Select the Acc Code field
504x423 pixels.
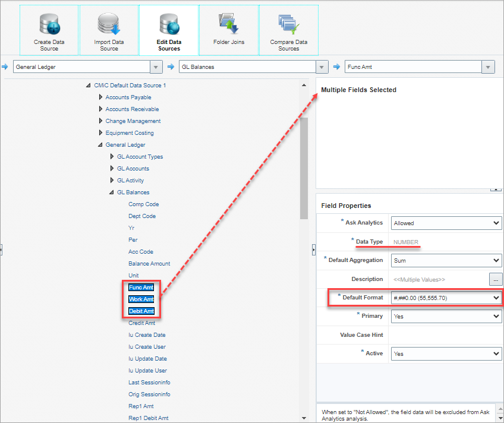[141, 252]
